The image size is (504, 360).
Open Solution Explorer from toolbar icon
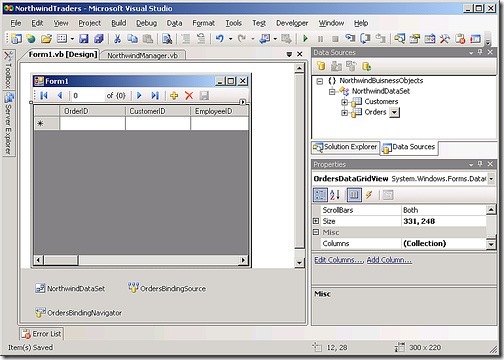[399, 39]
